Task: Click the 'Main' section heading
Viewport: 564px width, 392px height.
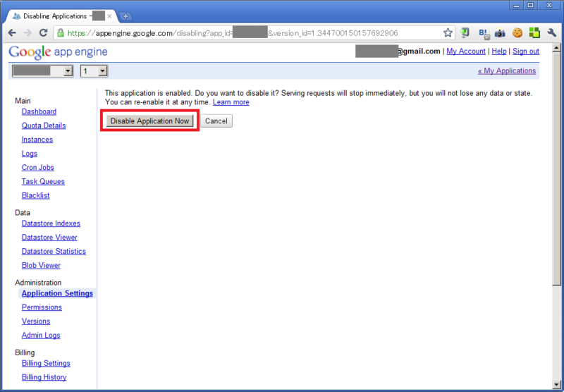Action: pos(23,101)
